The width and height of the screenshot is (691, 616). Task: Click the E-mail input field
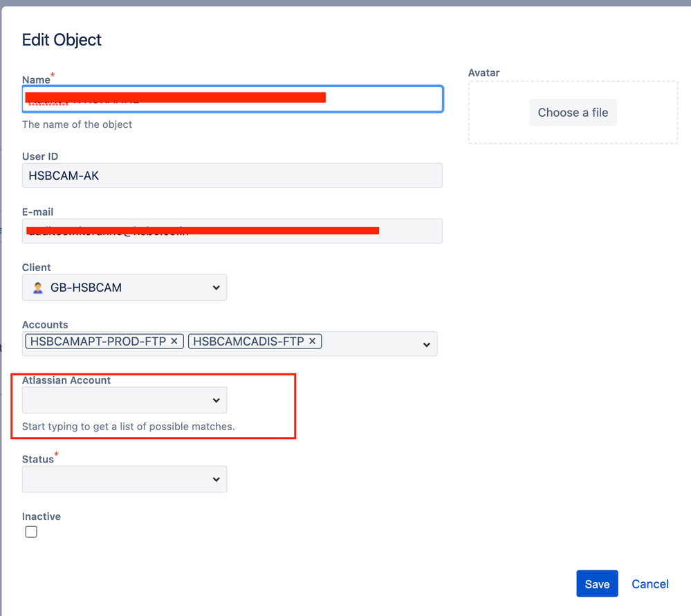click(x=232, y=231)
